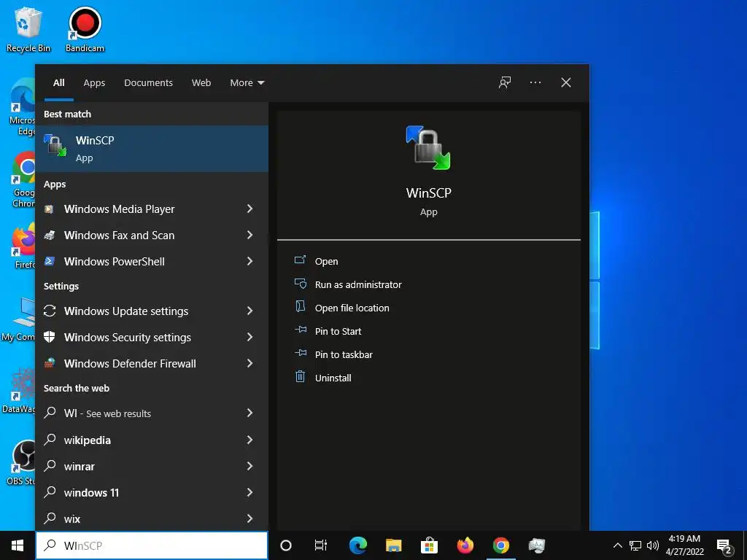This screenshot has height=560, width=747.
Task: Click Open to launch WinSCP
Action: pyautogui.click(x=326, y=262)
